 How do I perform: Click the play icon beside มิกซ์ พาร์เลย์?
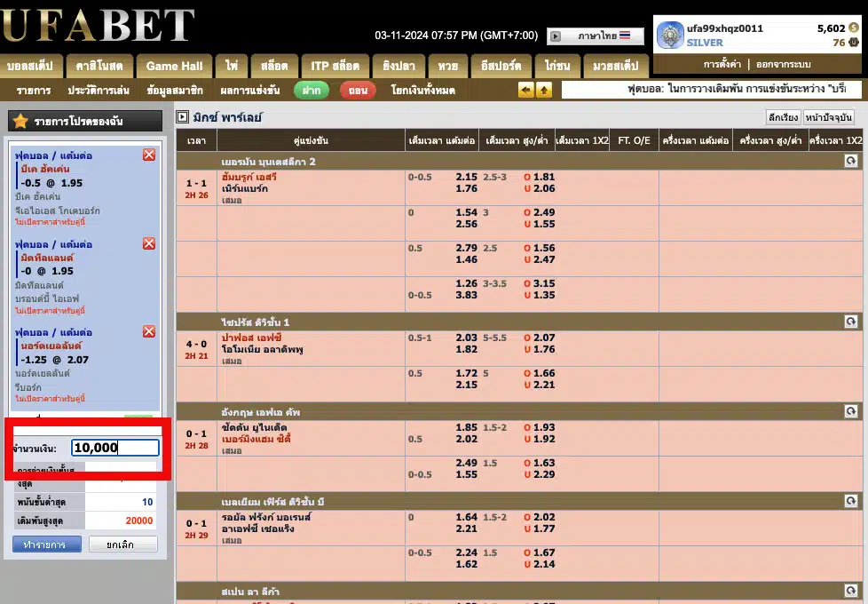click(182, 117)
